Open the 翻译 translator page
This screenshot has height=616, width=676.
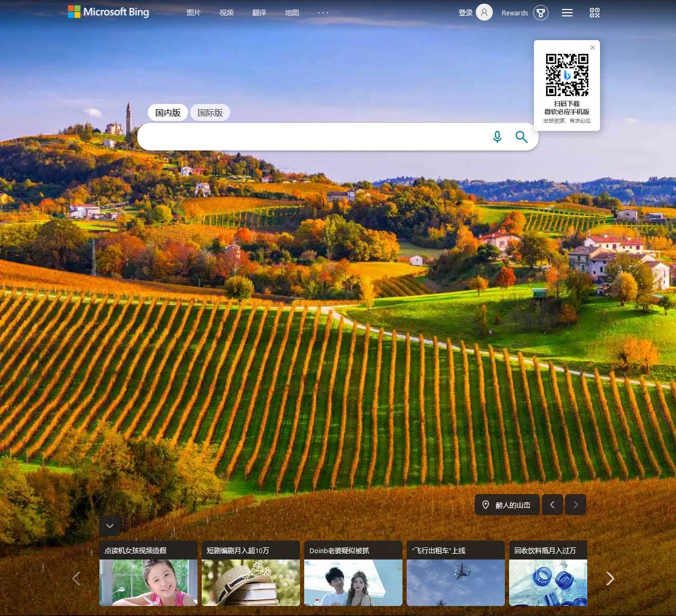[x=259, y=13]
